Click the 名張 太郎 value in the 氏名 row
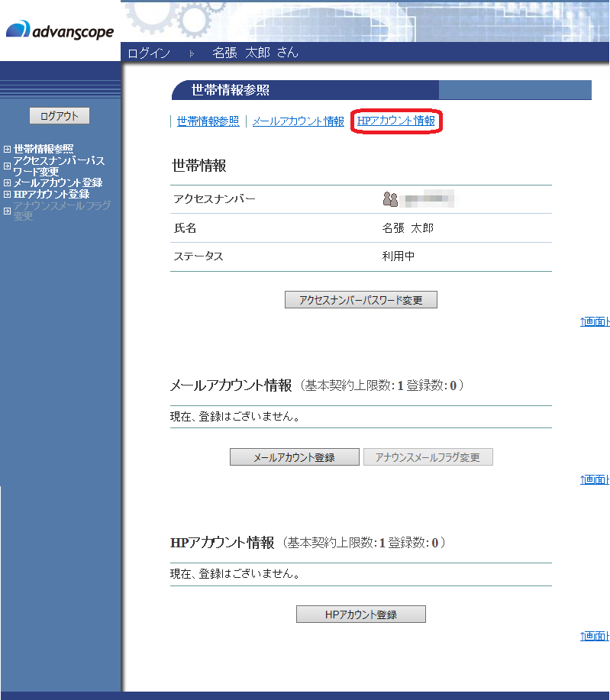The image size is (610, 700). tap(408, 228)
